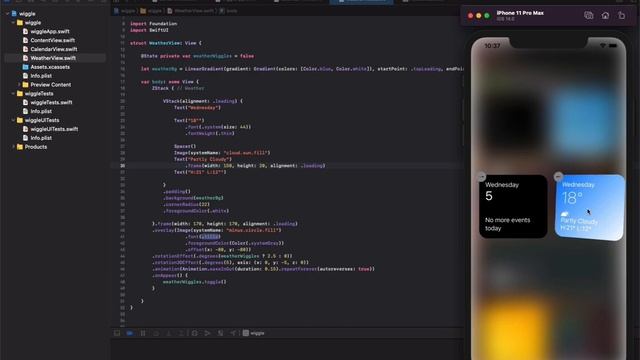Click the Spacer() code line

[185, 146]
